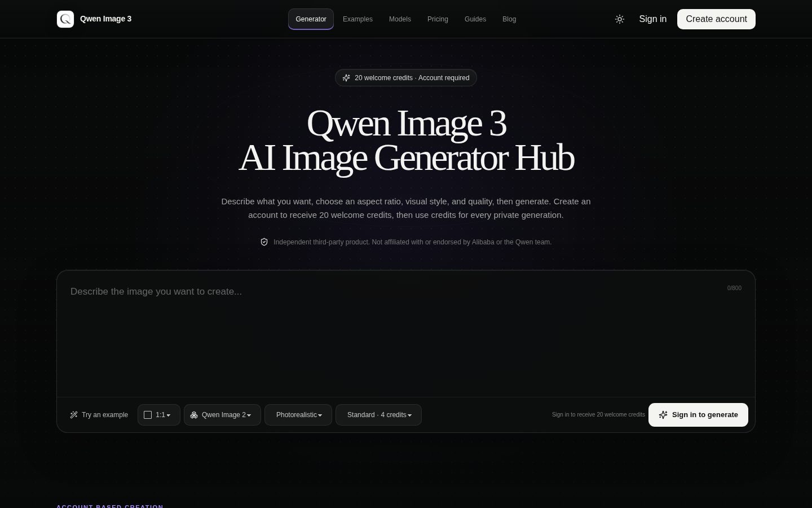Go to the Examples nav item
812x508 pixels.
coord(358,19)
